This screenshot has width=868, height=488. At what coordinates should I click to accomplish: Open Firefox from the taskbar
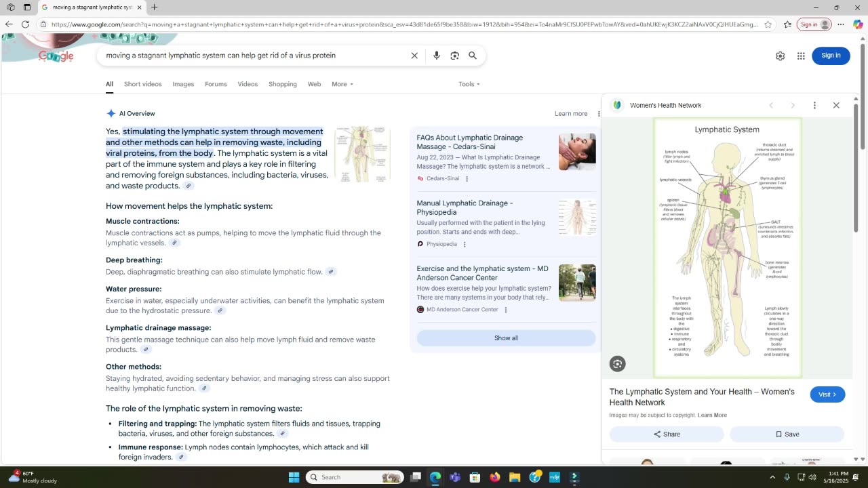[x=495, y=477]
